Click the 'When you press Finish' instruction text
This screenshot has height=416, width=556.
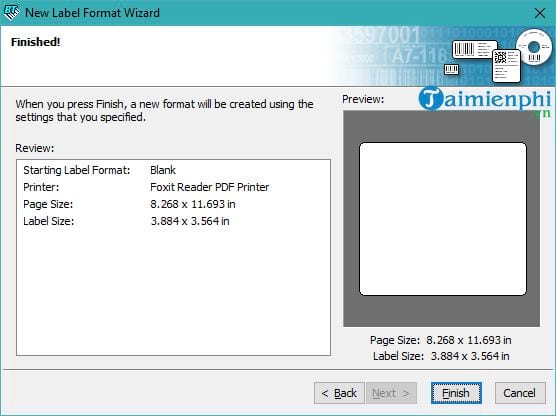164,111
